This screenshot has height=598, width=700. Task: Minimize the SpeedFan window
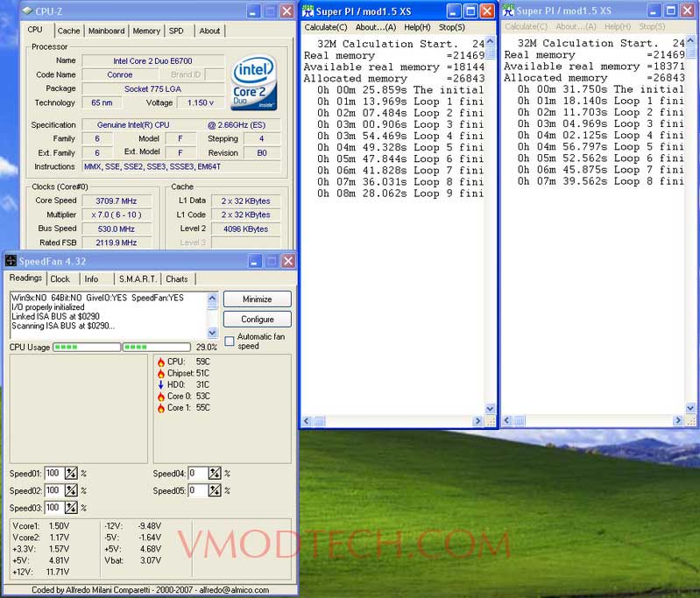pos(254,261)
